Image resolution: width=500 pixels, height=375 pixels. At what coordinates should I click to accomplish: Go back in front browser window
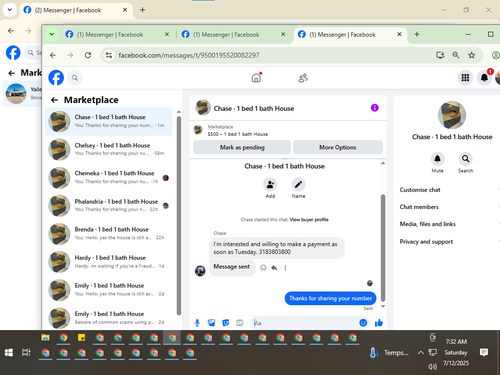point(53,55)
